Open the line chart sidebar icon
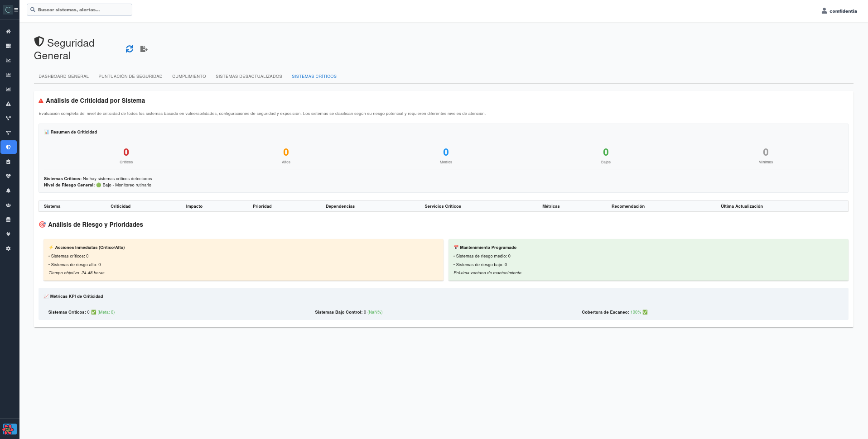The width and height of the screenshot is (868, 439). click(8, 60)
